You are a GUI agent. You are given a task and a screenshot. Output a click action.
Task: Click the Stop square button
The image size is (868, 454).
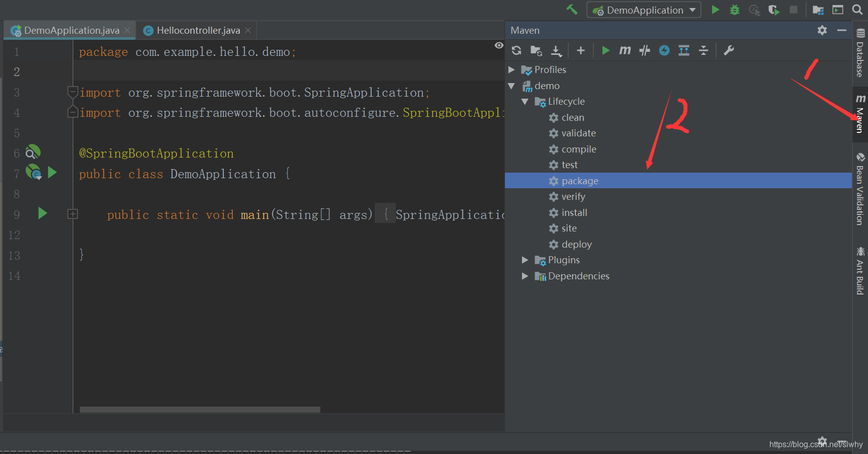[794, 10]
